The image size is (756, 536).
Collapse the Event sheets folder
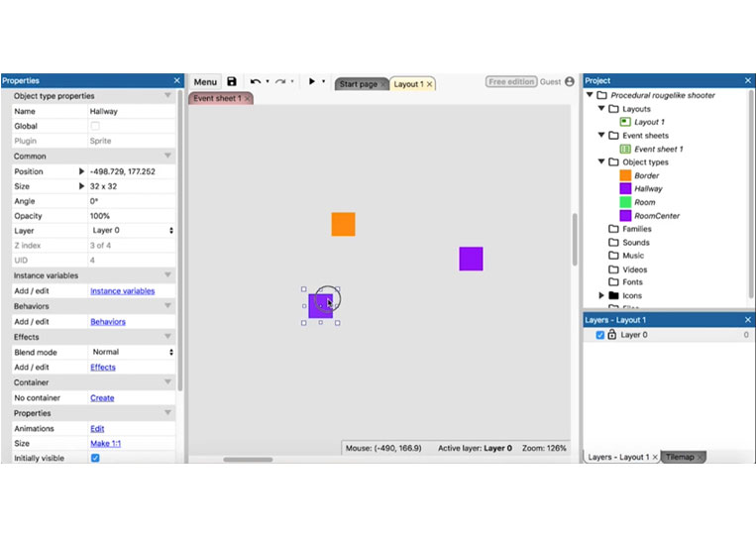click(x=601, y=136)
